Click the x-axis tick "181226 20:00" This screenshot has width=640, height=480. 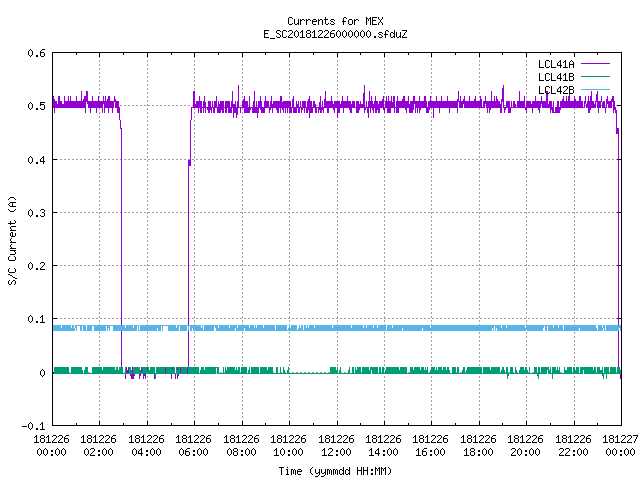[525, 446]
